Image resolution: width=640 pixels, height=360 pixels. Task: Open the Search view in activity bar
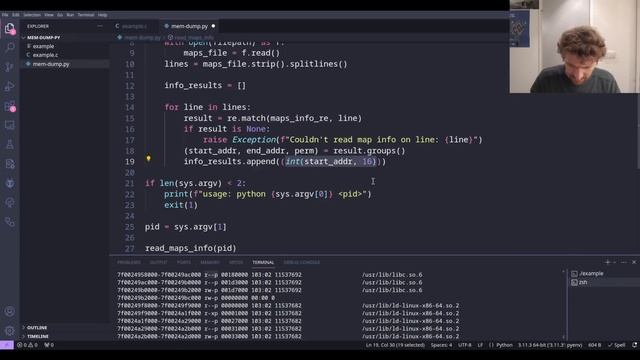coord(10,47)
